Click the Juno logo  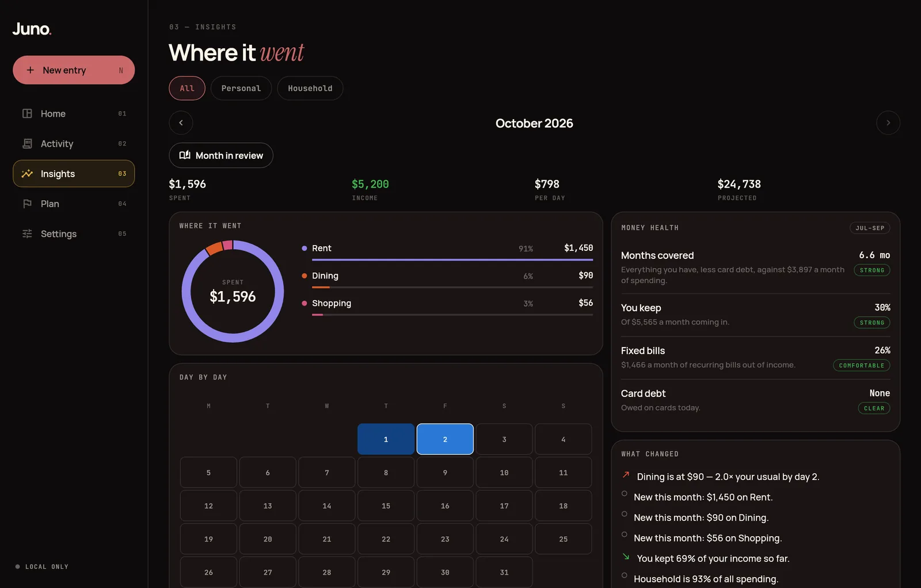tap(32, 29)
